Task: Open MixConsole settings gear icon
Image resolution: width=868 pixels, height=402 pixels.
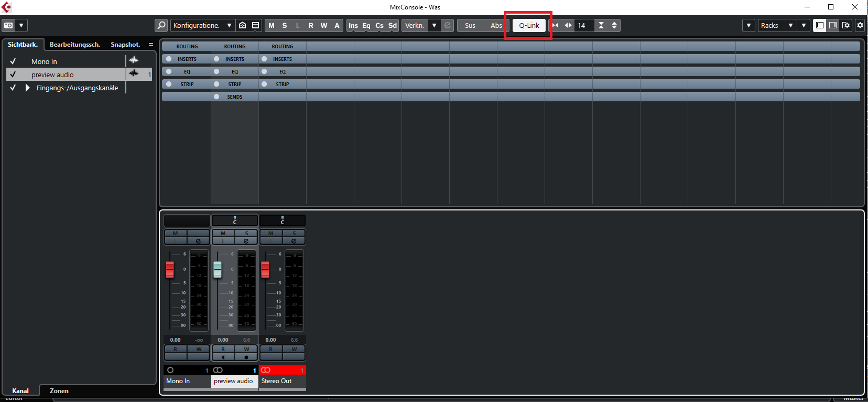Action: [860, 25]
